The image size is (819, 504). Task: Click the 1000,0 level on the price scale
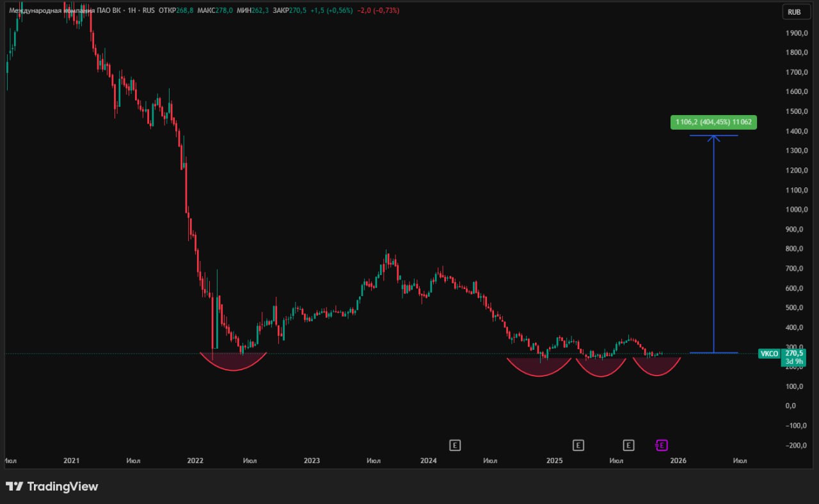click(x=795, y=210)
